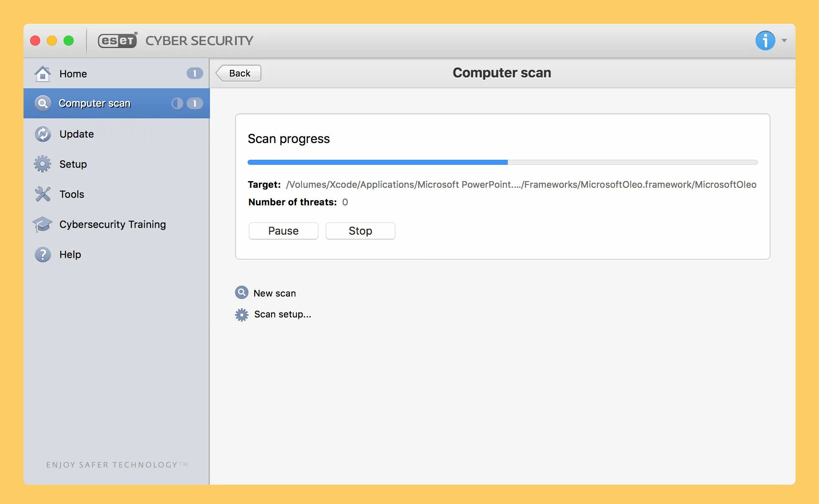Click the Home notification badge
The width and height of the screenshot is (819, 504).
point(195,74)
